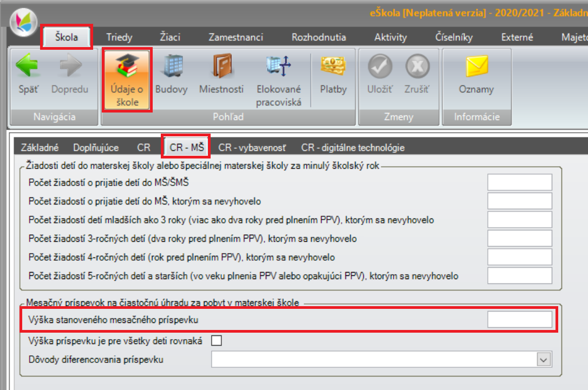Toggle Výška príspevku je pre všetky deti rovnaká

(x=217, y=341)
